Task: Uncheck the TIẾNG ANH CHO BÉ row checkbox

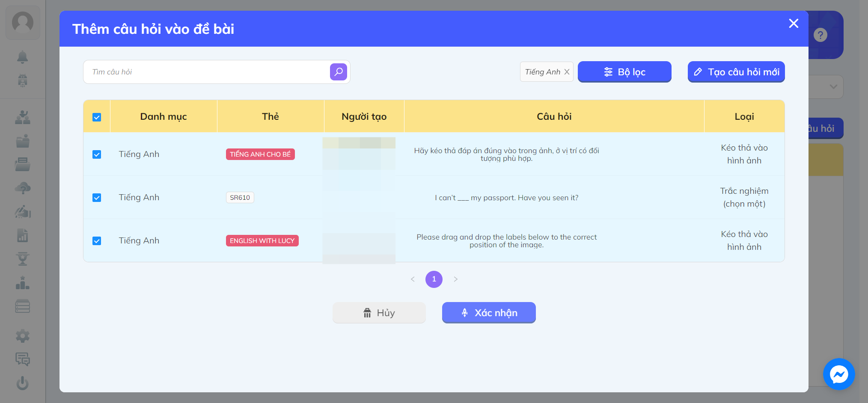Action: tap(97, 154)
